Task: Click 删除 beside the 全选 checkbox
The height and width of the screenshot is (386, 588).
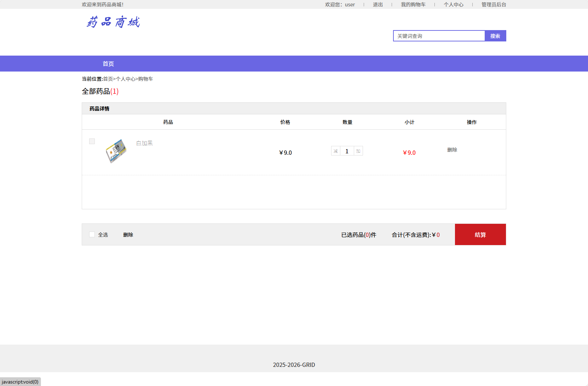Action: click(x=128, y=235)
